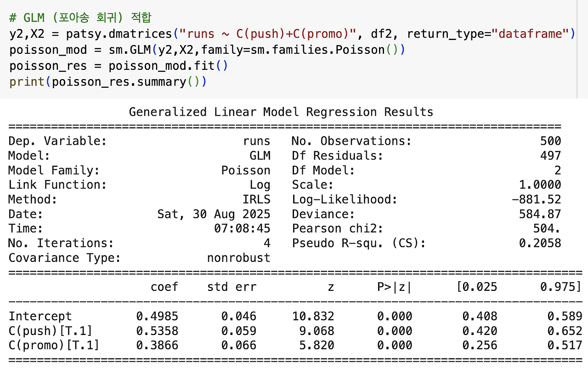Viewport: 588px width, 369px height.
Task: Click the Model Family value Poisson
Action: point(246,170)
